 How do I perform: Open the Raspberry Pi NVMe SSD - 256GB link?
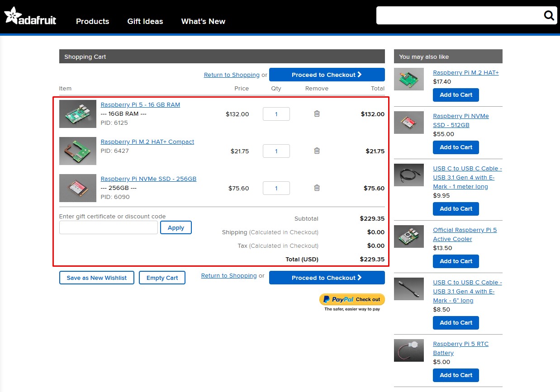coord(148,179)
